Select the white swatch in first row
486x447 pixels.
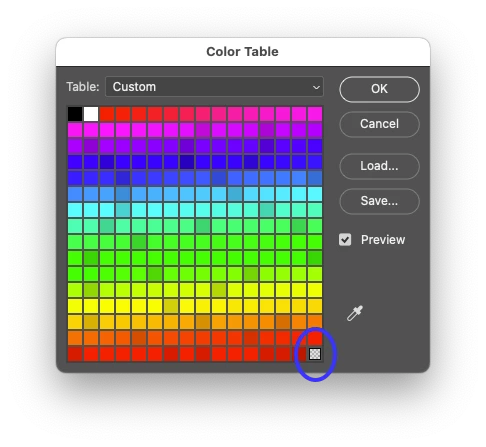tap(91, 114)
